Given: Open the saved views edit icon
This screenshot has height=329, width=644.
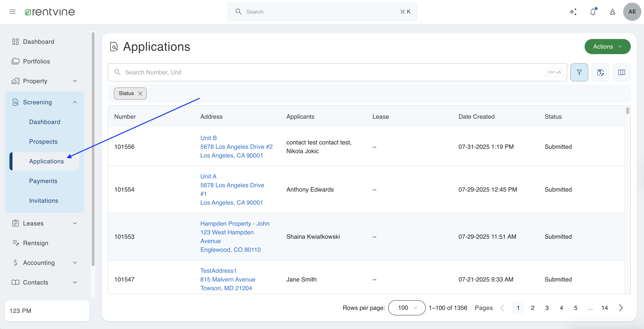Looking at the screenshot, I should pos(600,72).
